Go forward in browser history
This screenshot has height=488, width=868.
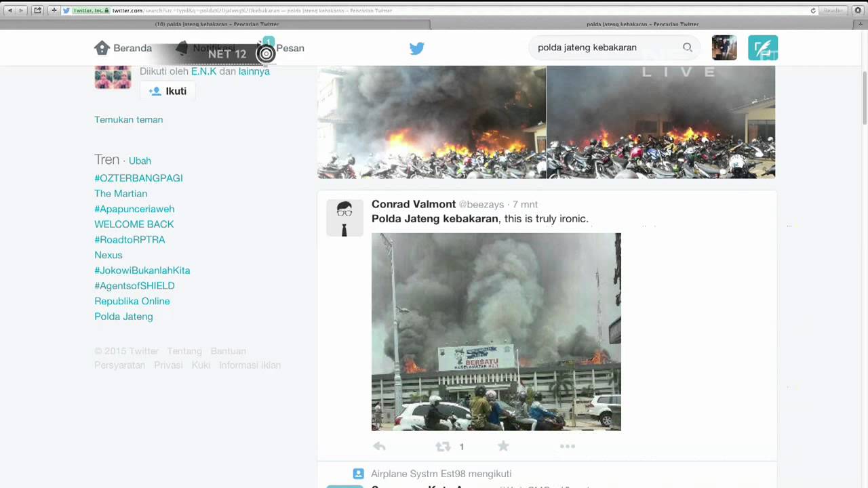click(21, 10)
